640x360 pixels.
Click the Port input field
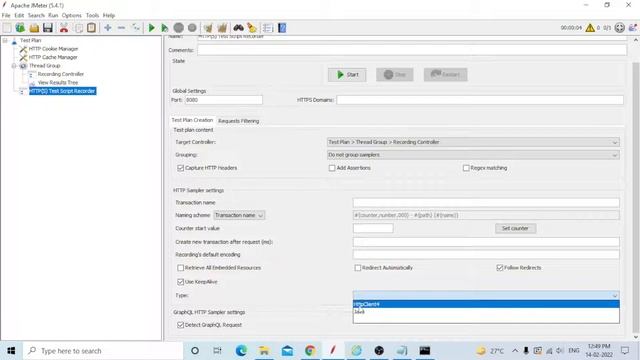[x=223, y=100]
